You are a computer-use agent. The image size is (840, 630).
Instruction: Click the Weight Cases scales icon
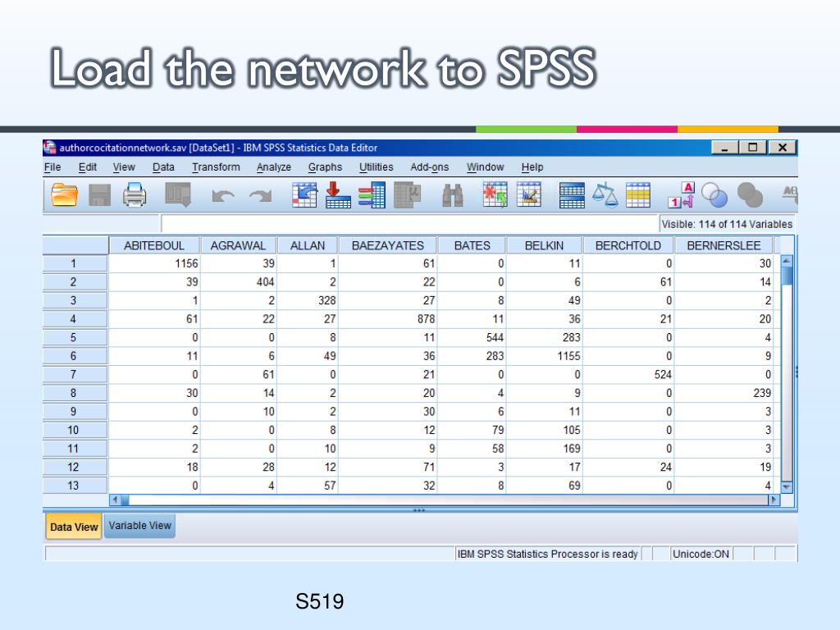coord(605,194)
